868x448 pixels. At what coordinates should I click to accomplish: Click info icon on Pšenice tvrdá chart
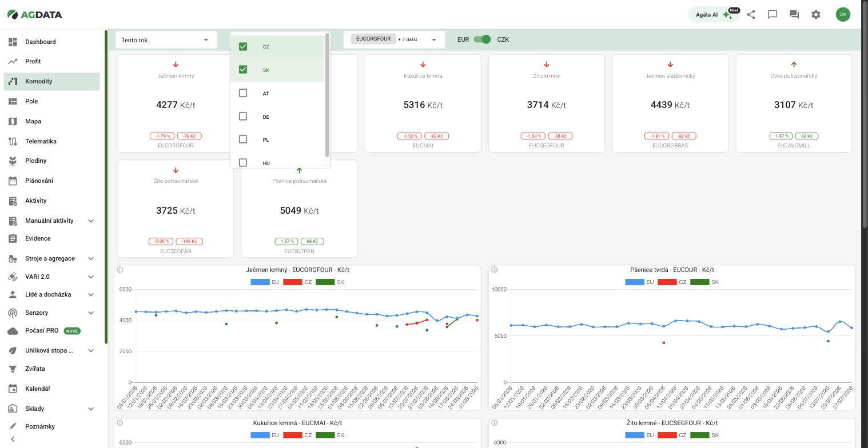[x=495, y=270]
